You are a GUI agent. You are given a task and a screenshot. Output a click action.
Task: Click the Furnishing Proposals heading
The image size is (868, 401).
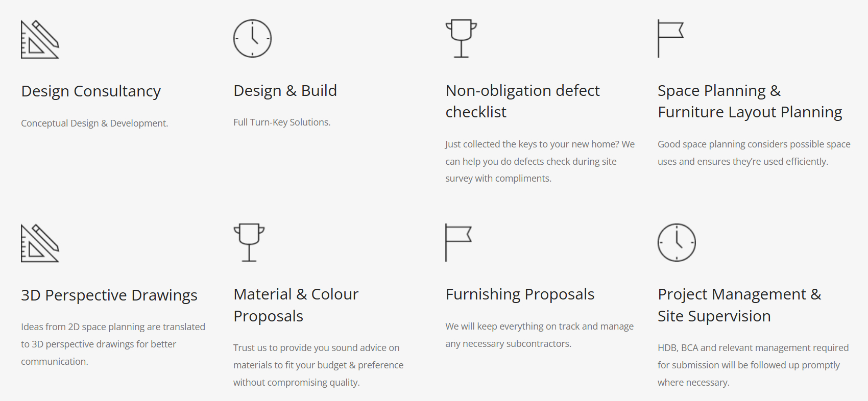tap(520, 294)
